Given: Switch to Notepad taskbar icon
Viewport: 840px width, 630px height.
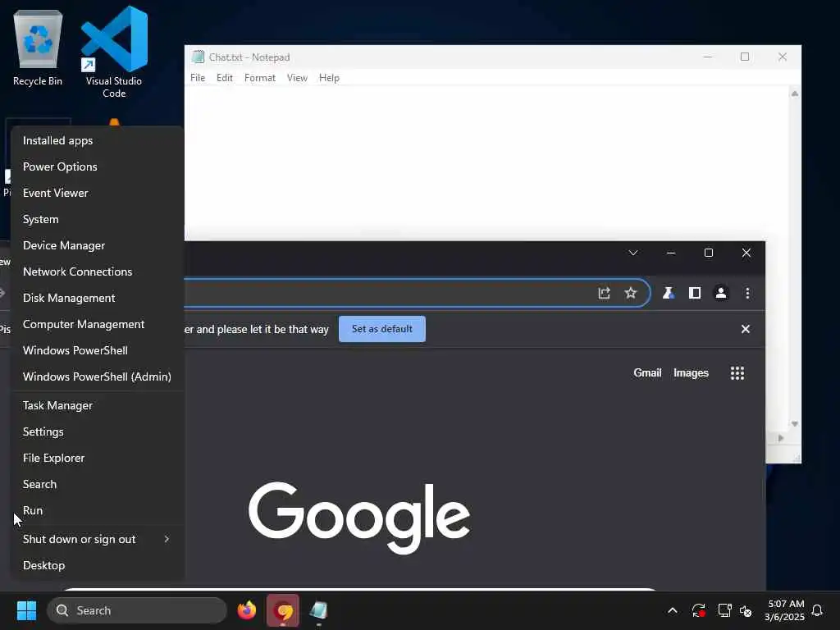Looking at the screenshot, I should click(x=319, y=610).
